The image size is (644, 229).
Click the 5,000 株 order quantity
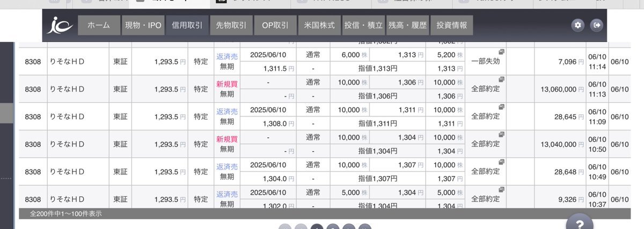pyautogui.click(x=354, y=192)
